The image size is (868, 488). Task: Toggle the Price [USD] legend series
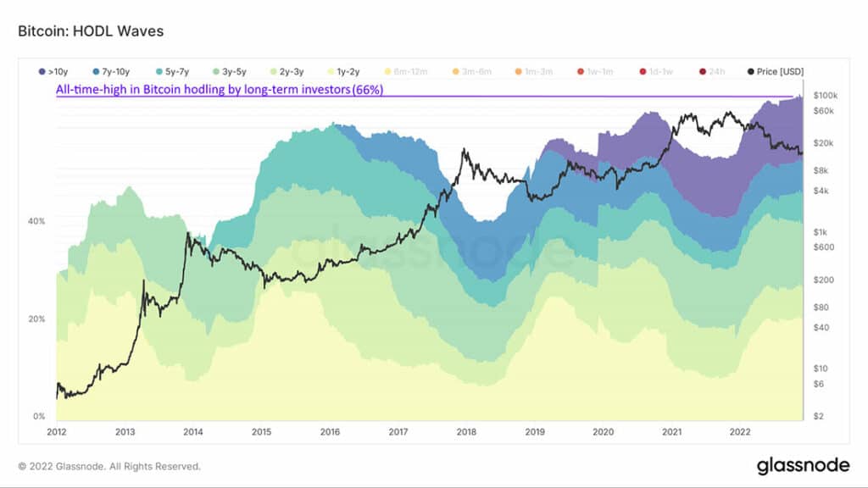pos(775,71)
